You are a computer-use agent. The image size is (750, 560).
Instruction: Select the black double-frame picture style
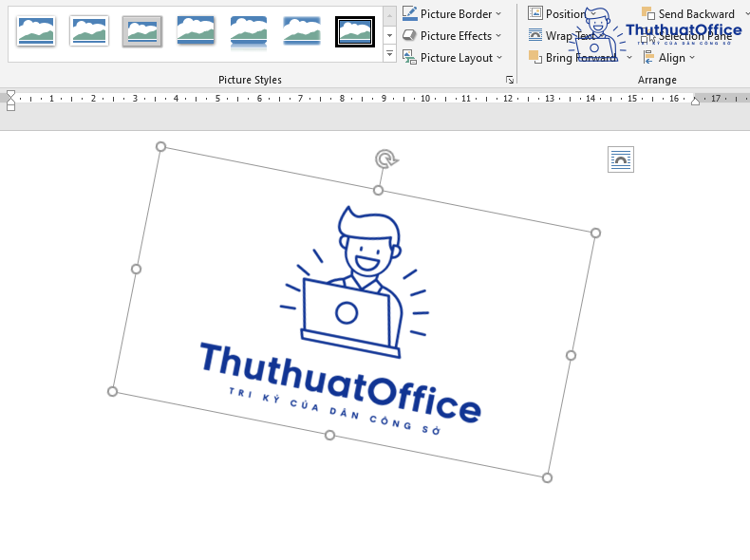(355, 31)
